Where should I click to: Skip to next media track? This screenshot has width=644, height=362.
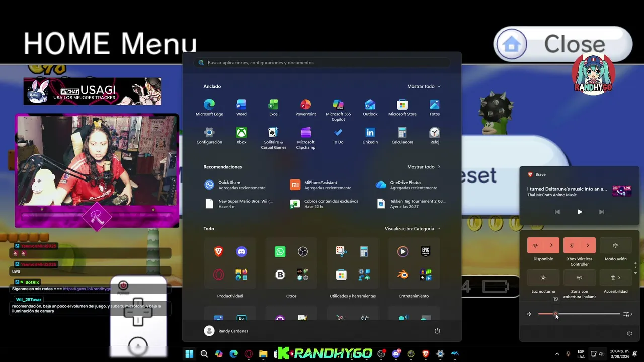coord(602,212)
